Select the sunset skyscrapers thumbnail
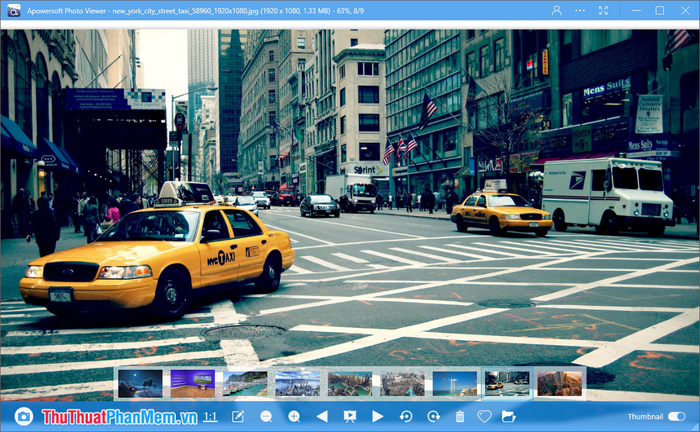 (x=559, y=383)
